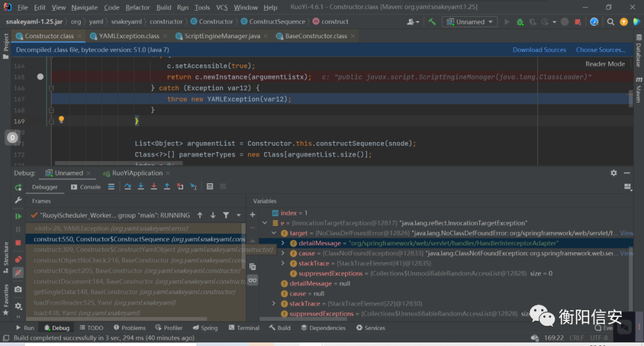Open the RuoyiScheduler_Worker thread dropdown
This screenshot has width=644, height=346.
pyautogui.click(x=238, y=215)
